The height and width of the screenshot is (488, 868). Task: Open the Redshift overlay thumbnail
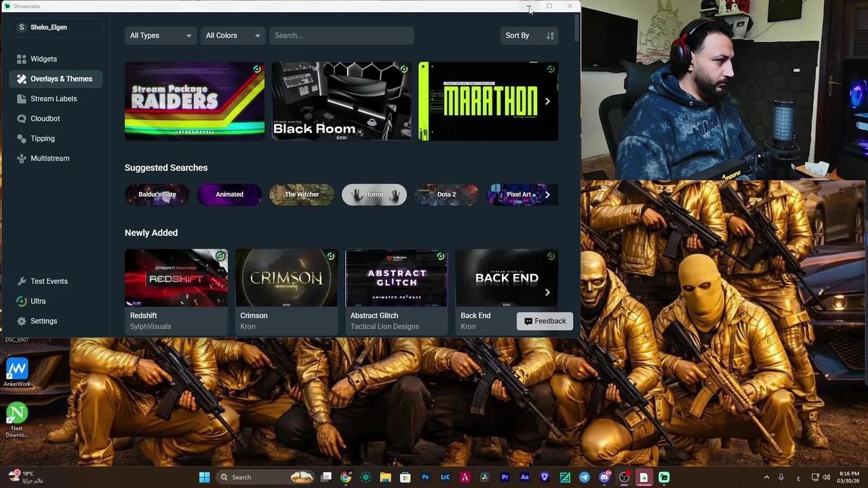point(176,279)
